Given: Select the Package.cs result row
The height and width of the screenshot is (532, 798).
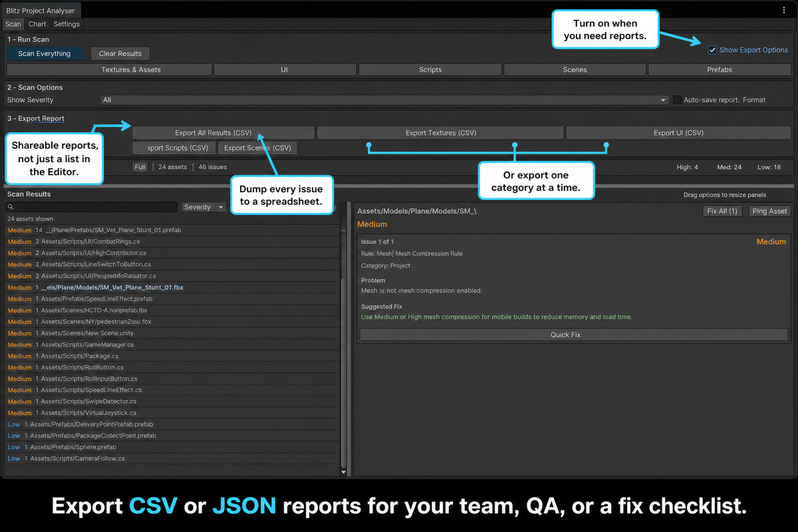Looking at the screenshot, I should (172, 356).
